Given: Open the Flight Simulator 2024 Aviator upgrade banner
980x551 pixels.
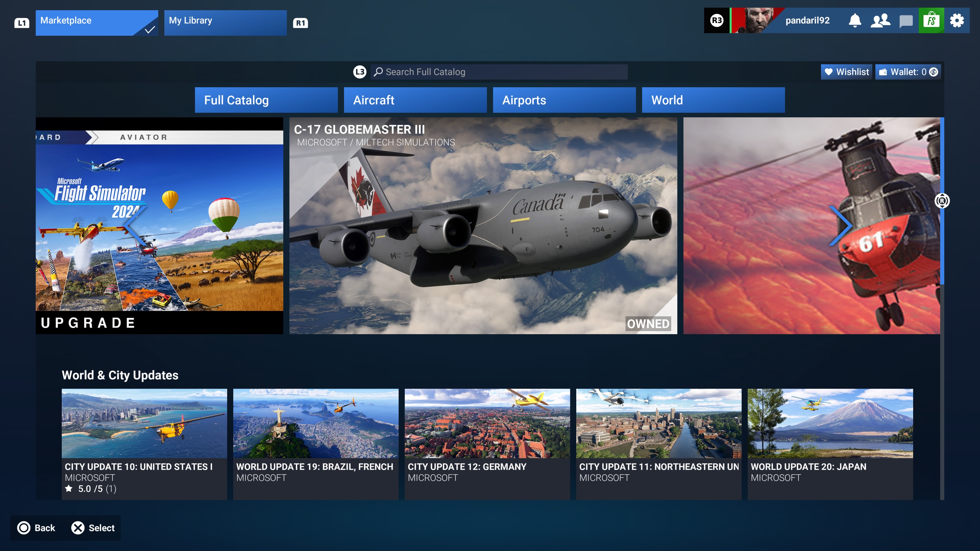Looking at the screenshot, I should coord(160,226).
